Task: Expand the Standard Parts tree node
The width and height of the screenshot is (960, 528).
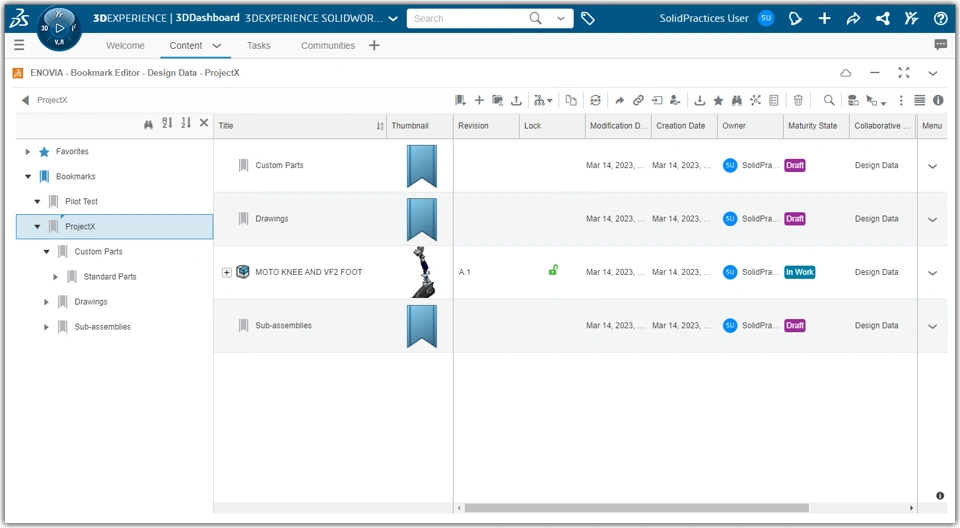Action: (x=55, y=277)
